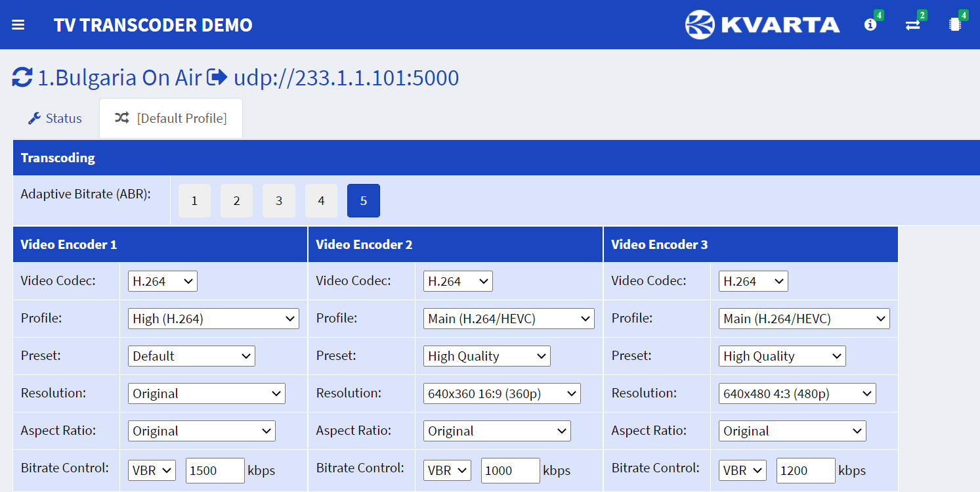Screen dimensions: 980x492
Task: Set Adaptive Bitrate to 3
Action: pyautogui.click(x=279, y=201)
